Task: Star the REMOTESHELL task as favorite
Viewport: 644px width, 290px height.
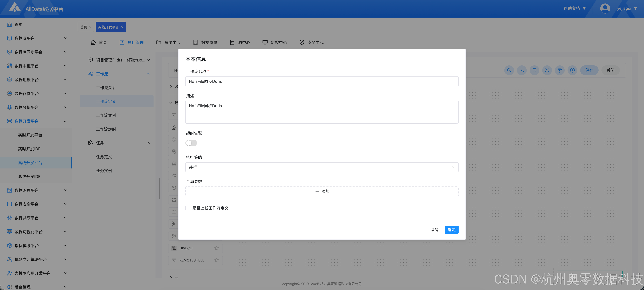Action: click(x=217, y=260)
